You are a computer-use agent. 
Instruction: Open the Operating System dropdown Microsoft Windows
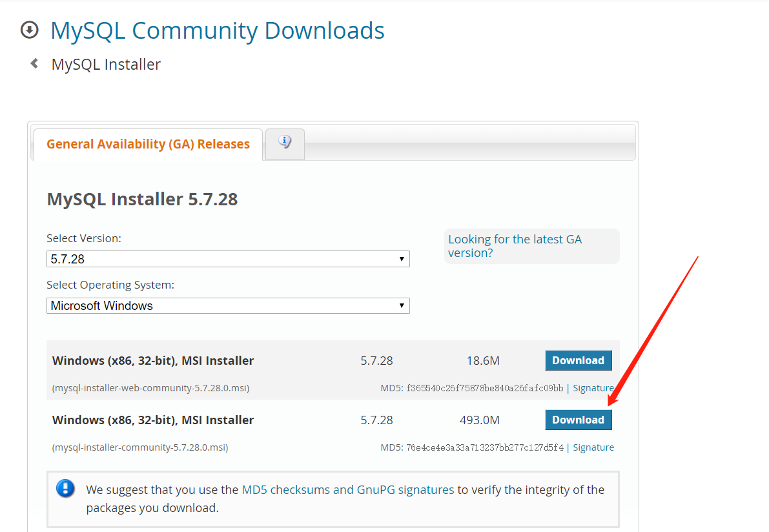228,305
